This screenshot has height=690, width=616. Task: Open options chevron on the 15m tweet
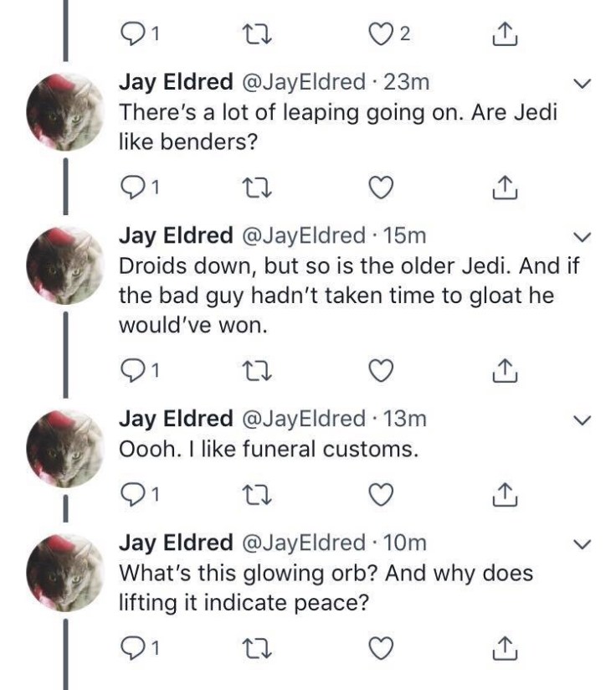[584, 236]
